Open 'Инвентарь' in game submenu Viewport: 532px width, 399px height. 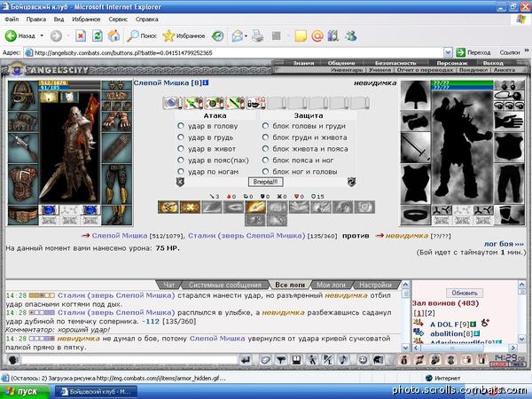click(347, 70)
